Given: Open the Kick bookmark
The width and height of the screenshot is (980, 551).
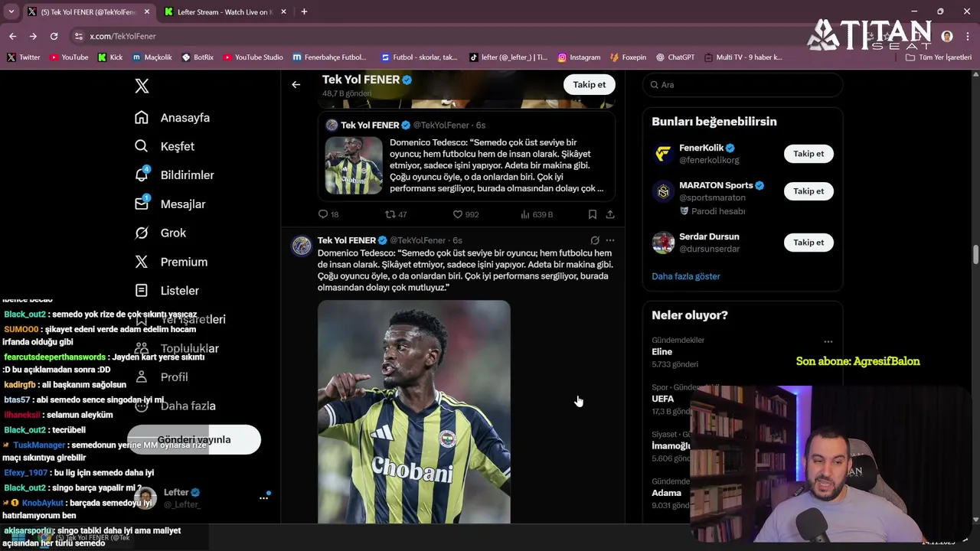Looking at the screenshot, I should click(x=110, y=57).
